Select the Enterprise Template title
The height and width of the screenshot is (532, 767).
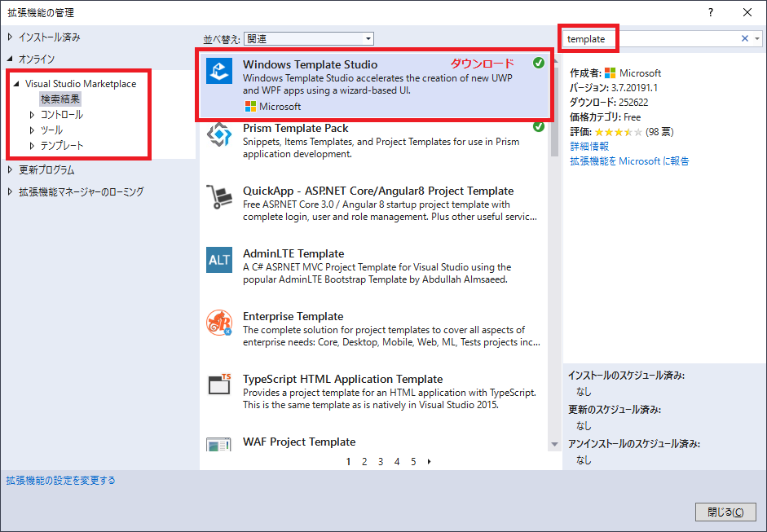[x=293, y=316]
